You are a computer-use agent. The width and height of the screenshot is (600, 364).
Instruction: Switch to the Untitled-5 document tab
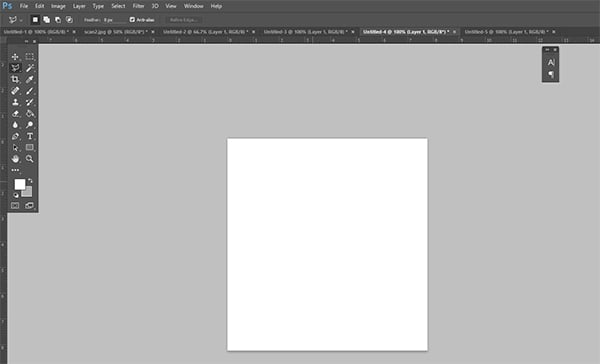pos(506,32)
